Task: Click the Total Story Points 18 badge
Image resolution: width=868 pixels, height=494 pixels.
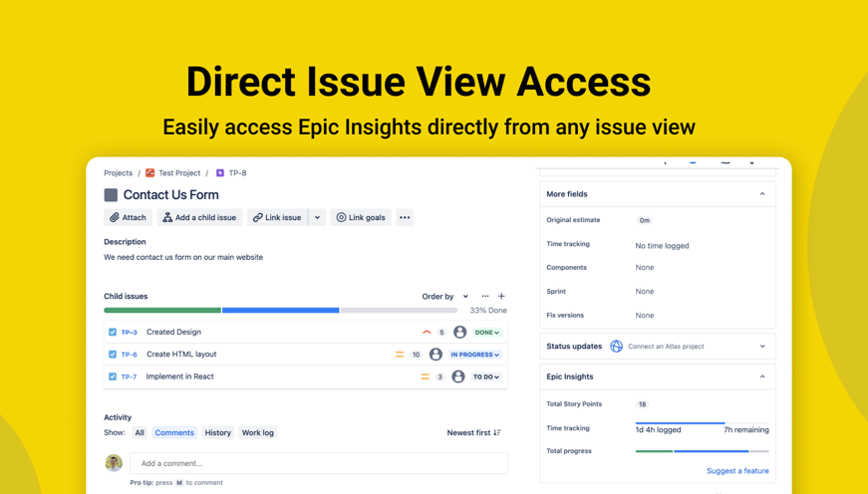Action: (642, 404)
